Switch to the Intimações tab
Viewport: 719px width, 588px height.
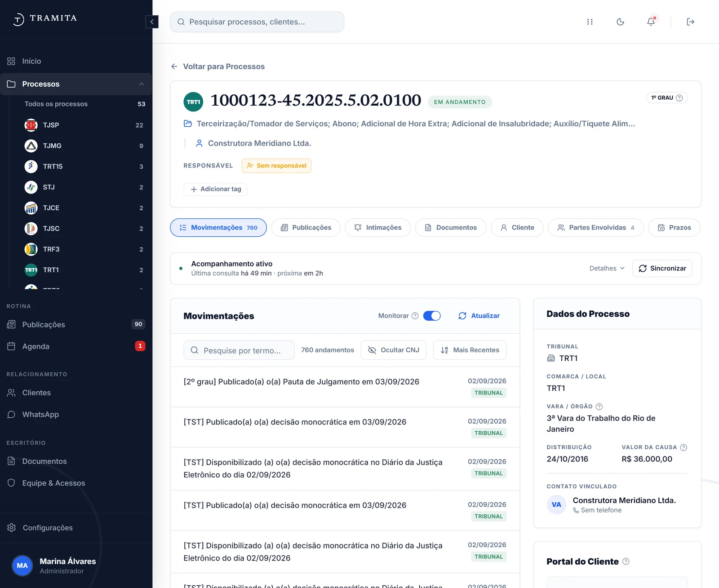coord(377,227)
